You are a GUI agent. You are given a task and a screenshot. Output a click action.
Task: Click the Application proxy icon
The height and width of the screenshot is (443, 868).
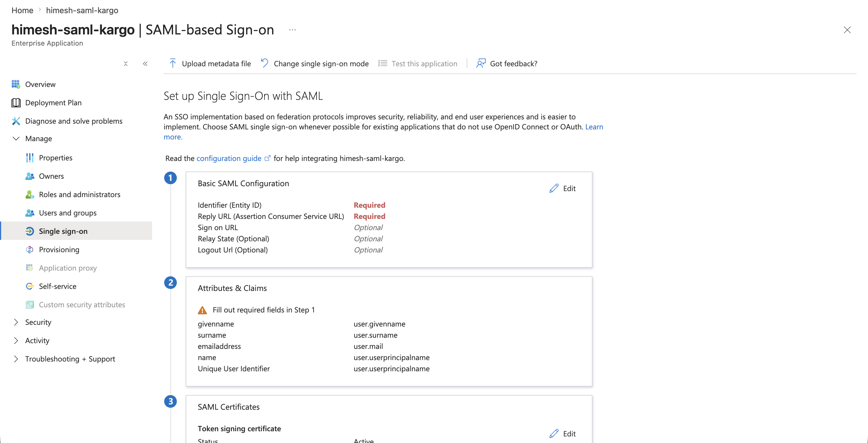pos(30,268)
